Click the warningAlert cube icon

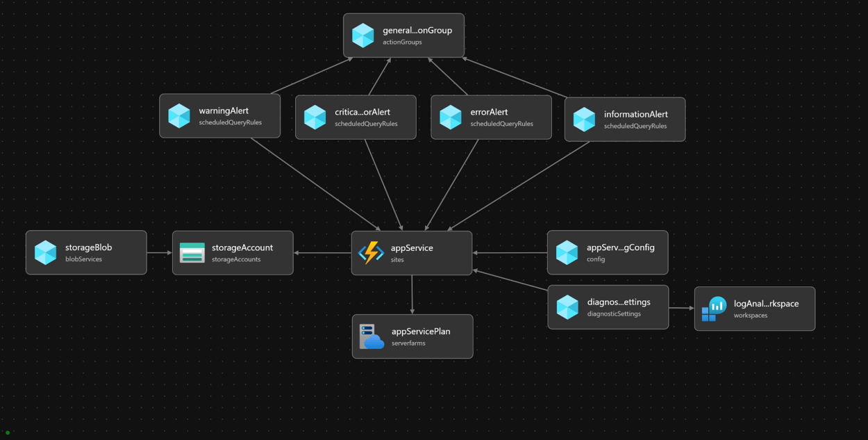pyautogui.click(x=179, y=116)
